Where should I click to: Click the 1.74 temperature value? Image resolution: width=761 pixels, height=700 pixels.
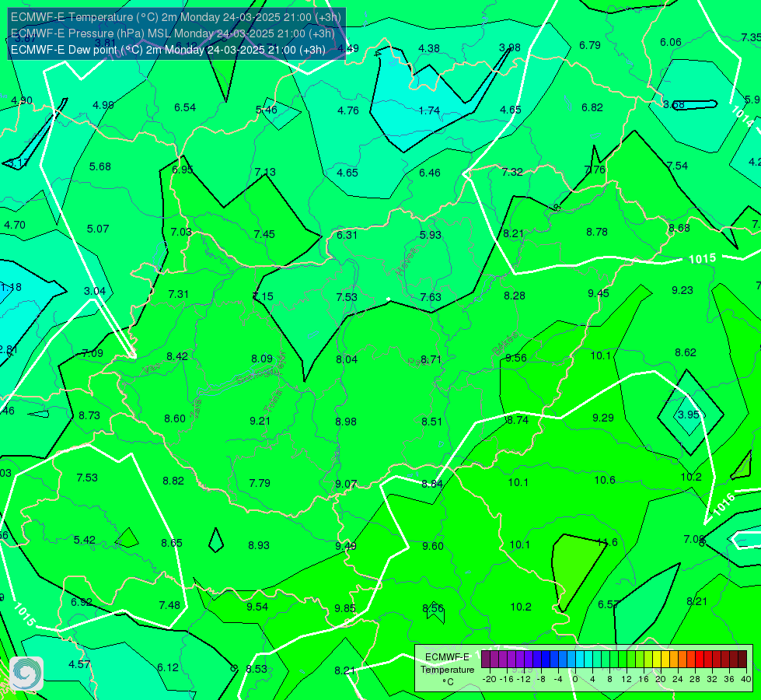(429, 110)
